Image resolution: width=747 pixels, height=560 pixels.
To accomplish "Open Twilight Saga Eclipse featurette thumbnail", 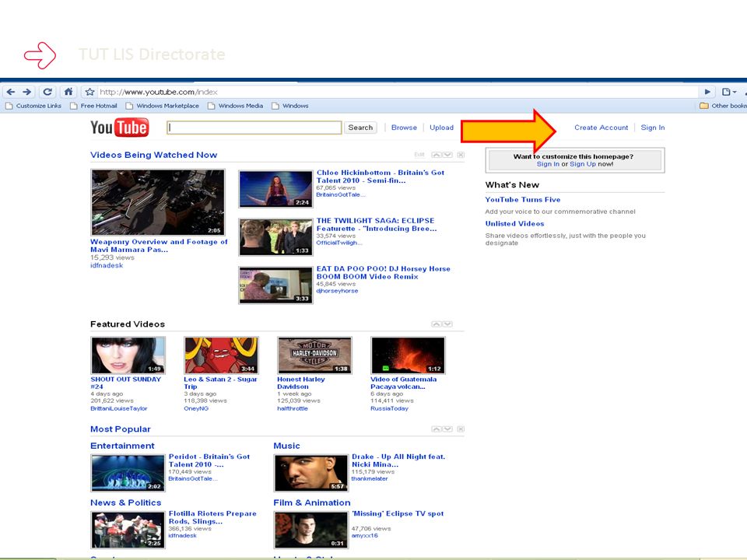I will coord(275,237).
